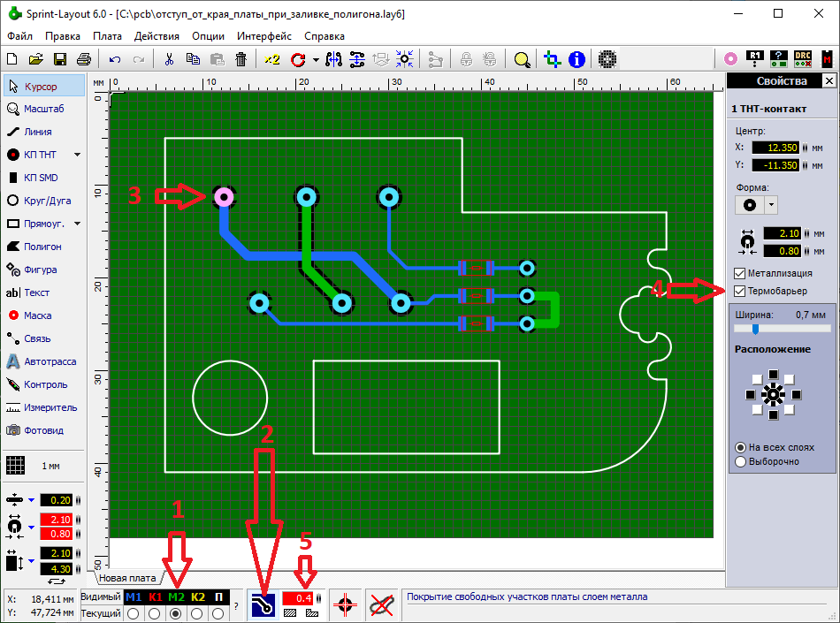Screen dimensions: 840x623
Task: Set K1 as the current layer
Action: [x=156, y=613]
